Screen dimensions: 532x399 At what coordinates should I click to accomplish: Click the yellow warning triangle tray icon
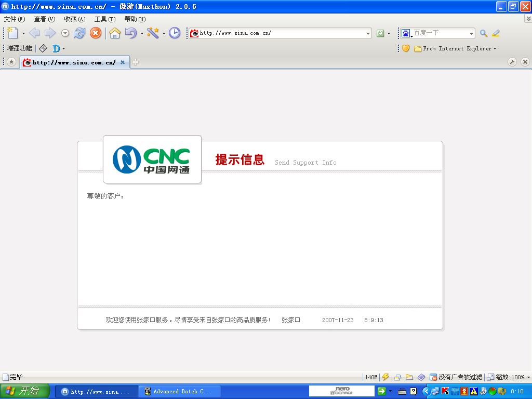(473, 391)
